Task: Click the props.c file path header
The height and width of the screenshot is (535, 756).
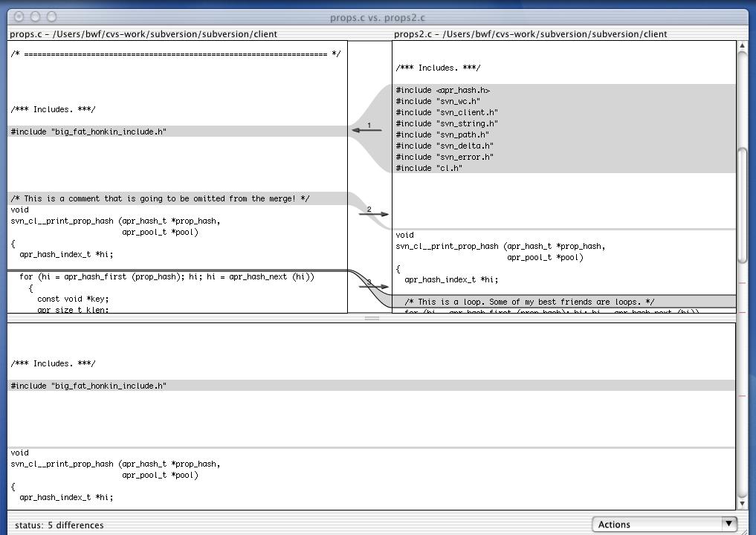Action: click(143, 33)
